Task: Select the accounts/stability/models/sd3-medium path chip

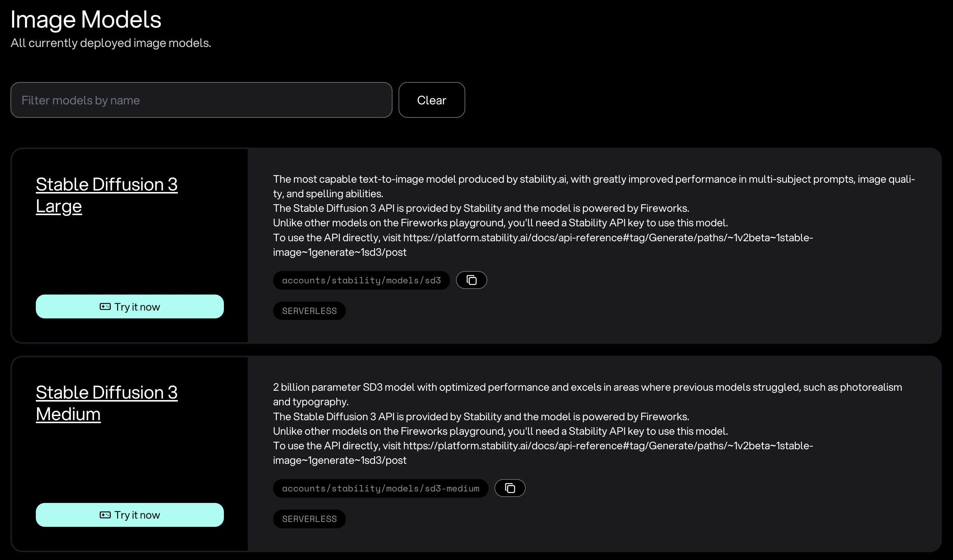Action: tap(381, 488)
